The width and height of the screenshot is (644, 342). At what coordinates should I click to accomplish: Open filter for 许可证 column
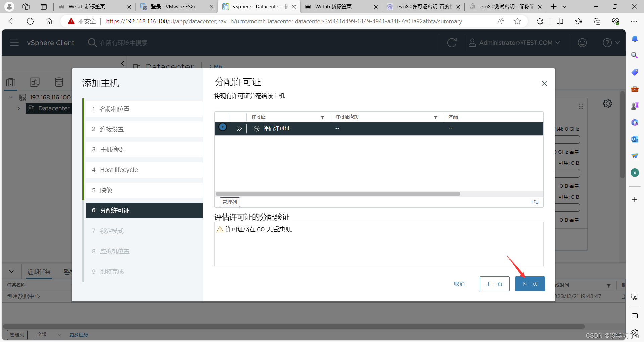point(322,117)
